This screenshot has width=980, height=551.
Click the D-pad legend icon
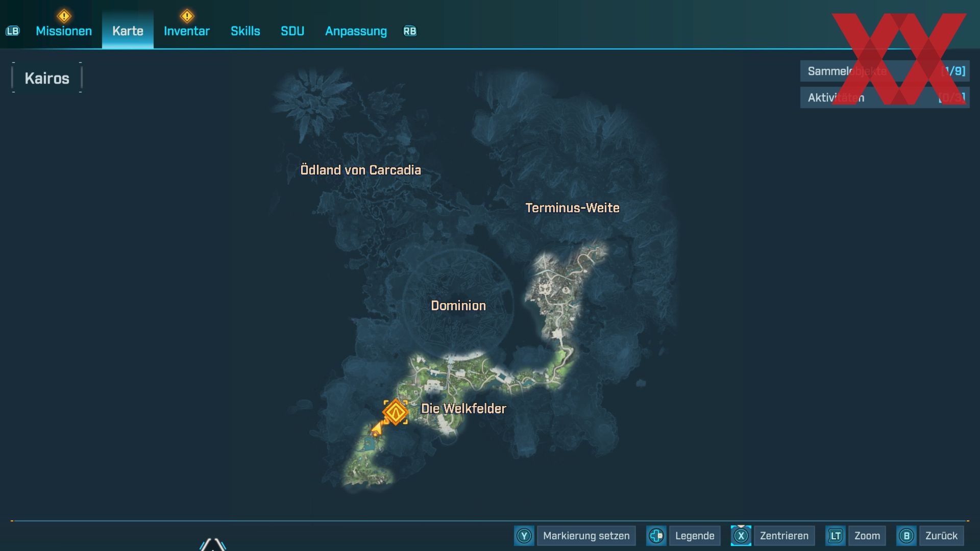(656, 536)
